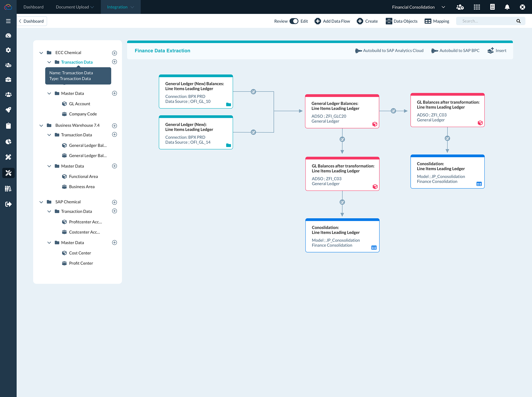This screenshot has height=397, width=532.
Task: Click the logout icon in sidebar
Action: coord(8,204)
